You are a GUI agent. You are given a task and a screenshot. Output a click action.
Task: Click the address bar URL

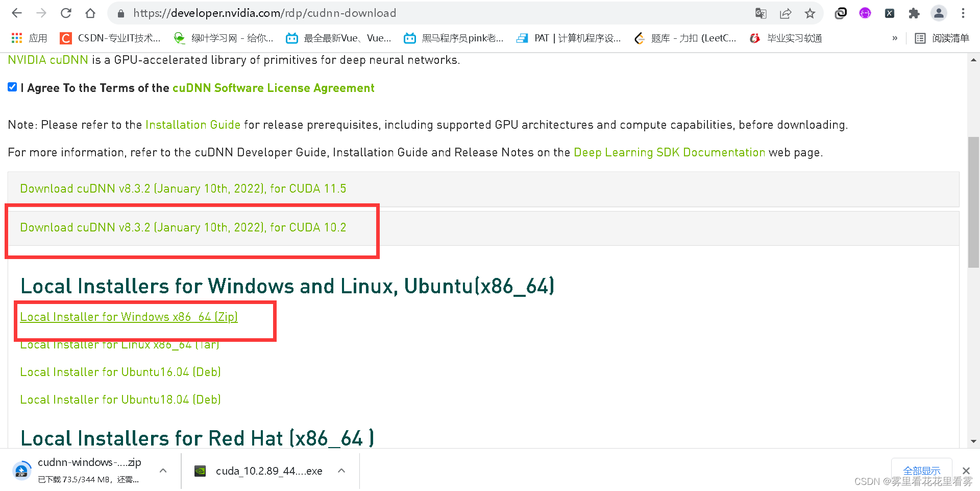coord(265,13)
